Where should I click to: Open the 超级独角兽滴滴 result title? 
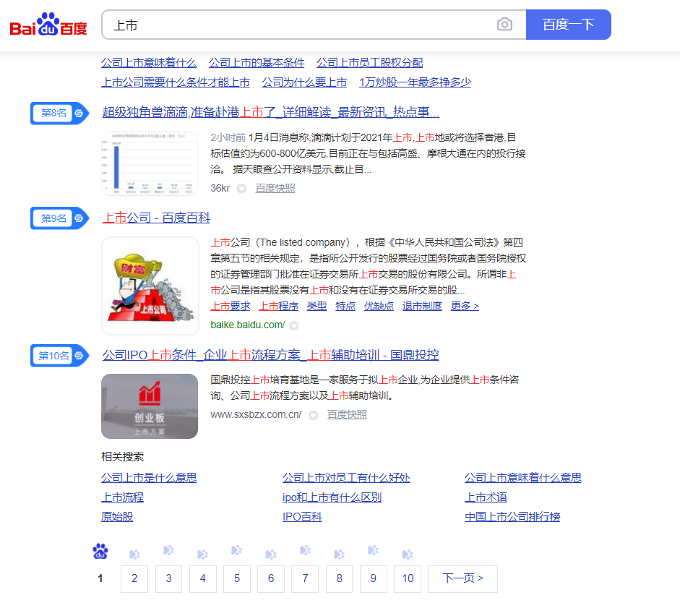coord(270,112)
